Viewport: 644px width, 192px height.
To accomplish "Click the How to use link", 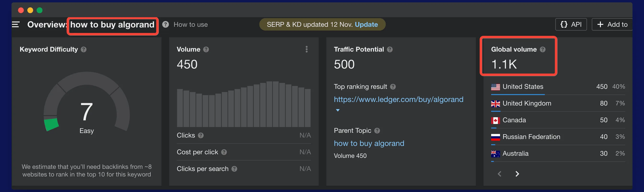I will (190, 24).
